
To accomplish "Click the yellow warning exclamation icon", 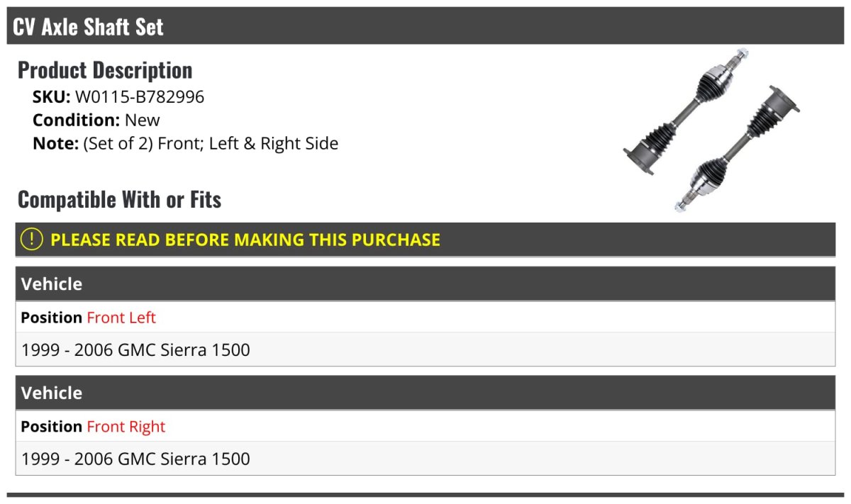I will coord(32,240).
